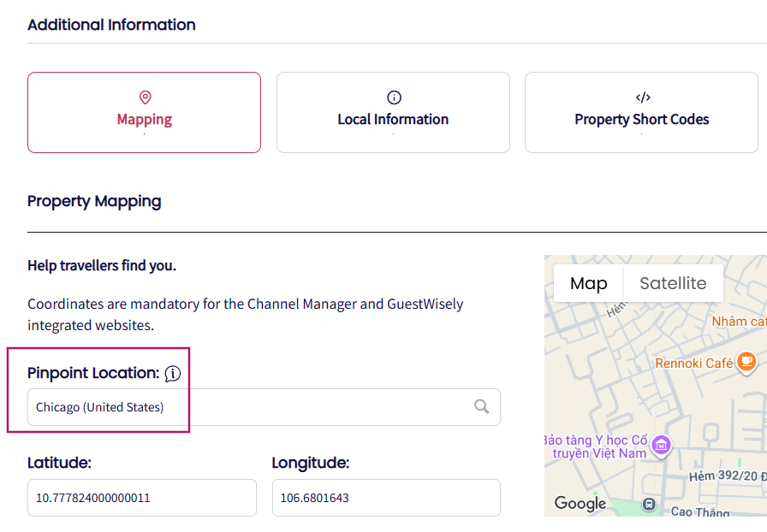Click the Property Mapping heading
Image resolution: width=767 pixels, height=532 pixels.
[94, 202]
